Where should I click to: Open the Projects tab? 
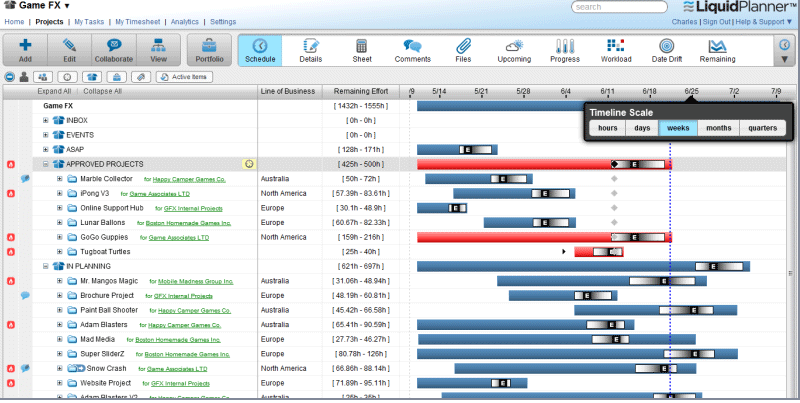click(49, 22)
